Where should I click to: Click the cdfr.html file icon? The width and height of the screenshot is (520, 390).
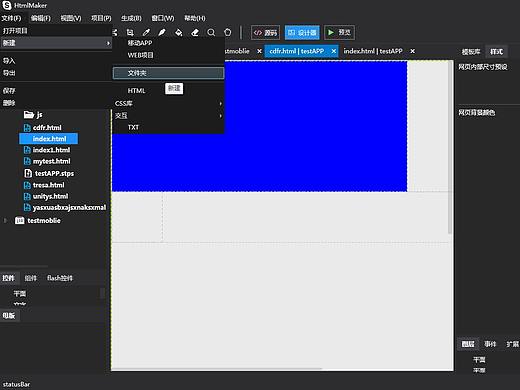tap(27, 128)
